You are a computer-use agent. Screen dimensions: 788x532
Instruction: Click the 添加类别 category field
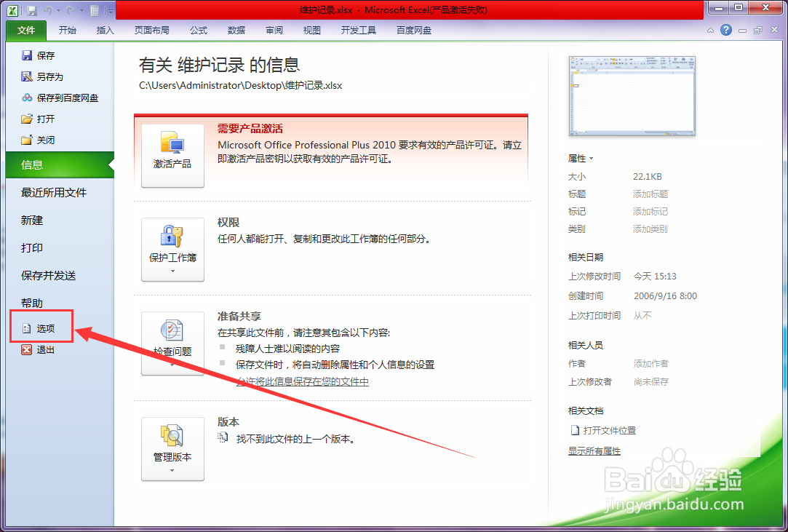pyautogui.click(x=650, y=229)
